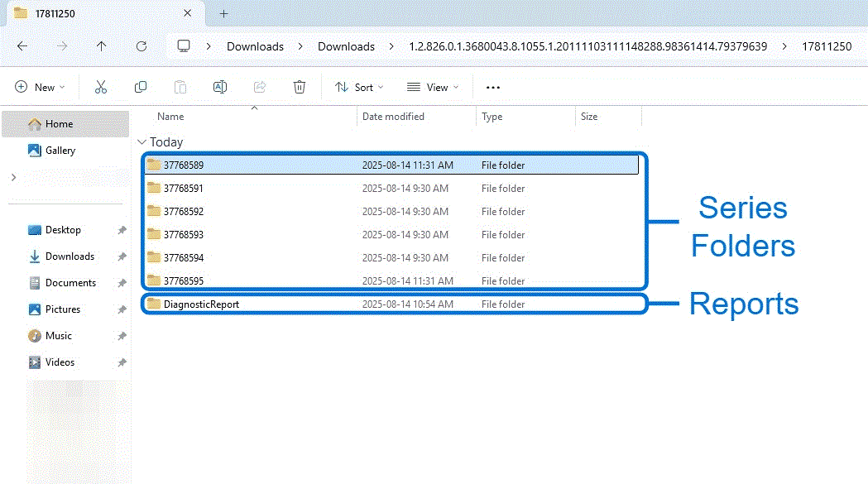Screen dimensions: 868x484
Task: Expand the collapsed sidebar tree node
Action: point(14,177)
